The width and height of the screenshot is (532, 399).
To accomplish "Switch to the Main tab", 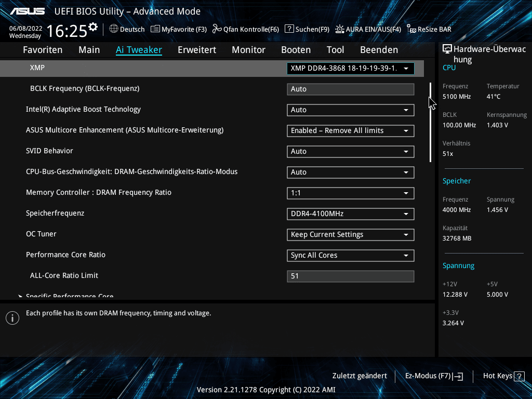I will [89, 50].
